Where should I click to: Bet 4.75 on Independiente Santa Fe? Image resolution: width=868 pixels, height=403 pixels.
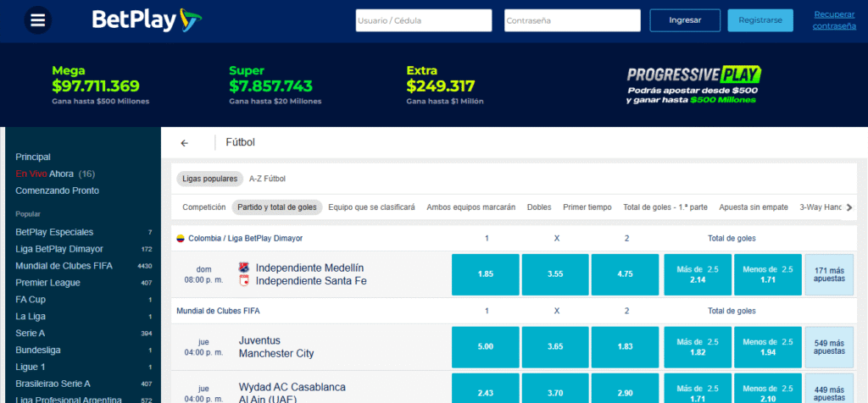(625, 274)
